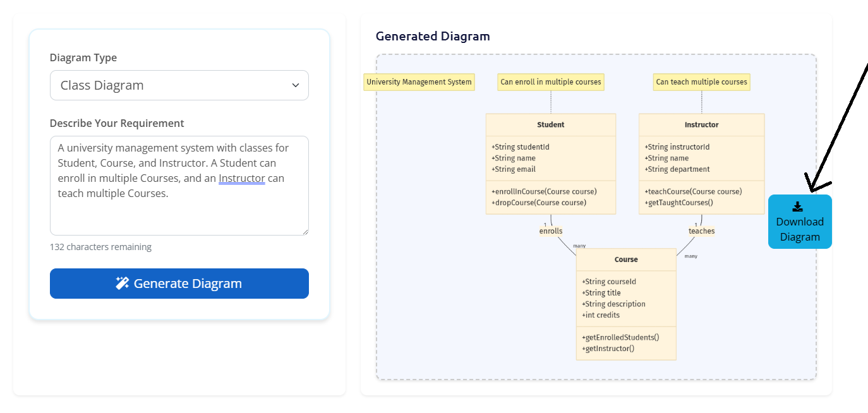Click the 'enrolls' relationship label

point(550,231)
